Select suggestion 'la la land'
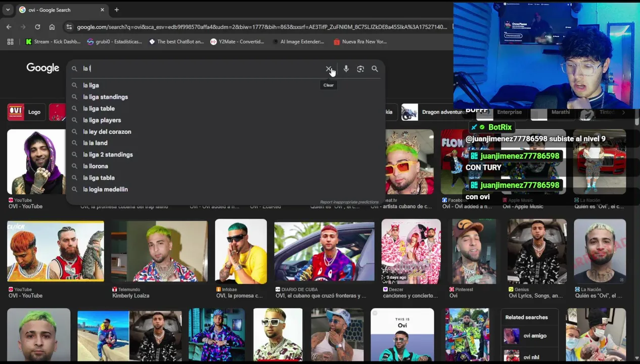Image resolution: width=640 pixels, height=364 pixels. tap(225, 143)
